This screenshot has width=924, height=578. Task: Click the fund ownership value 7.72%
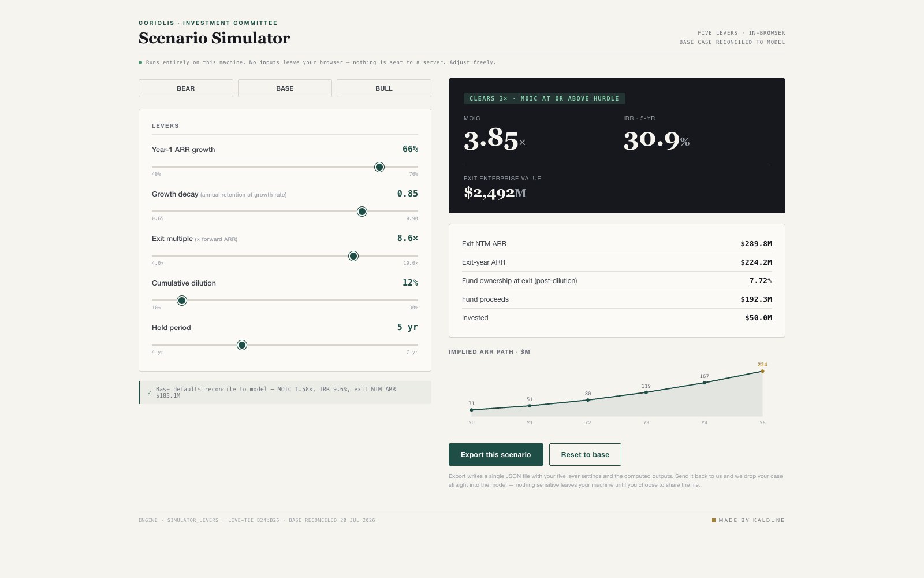click(761, 281)
